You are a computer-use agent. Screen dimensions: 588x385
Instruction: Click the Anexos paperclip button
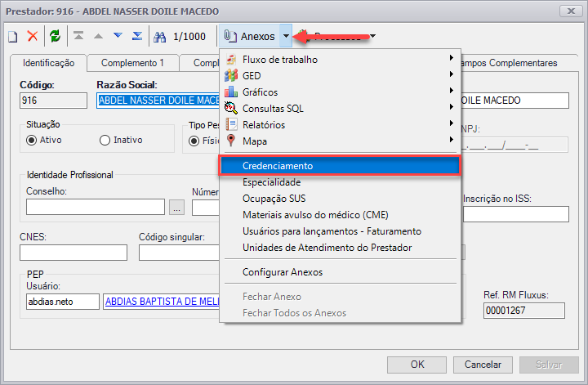249,36
